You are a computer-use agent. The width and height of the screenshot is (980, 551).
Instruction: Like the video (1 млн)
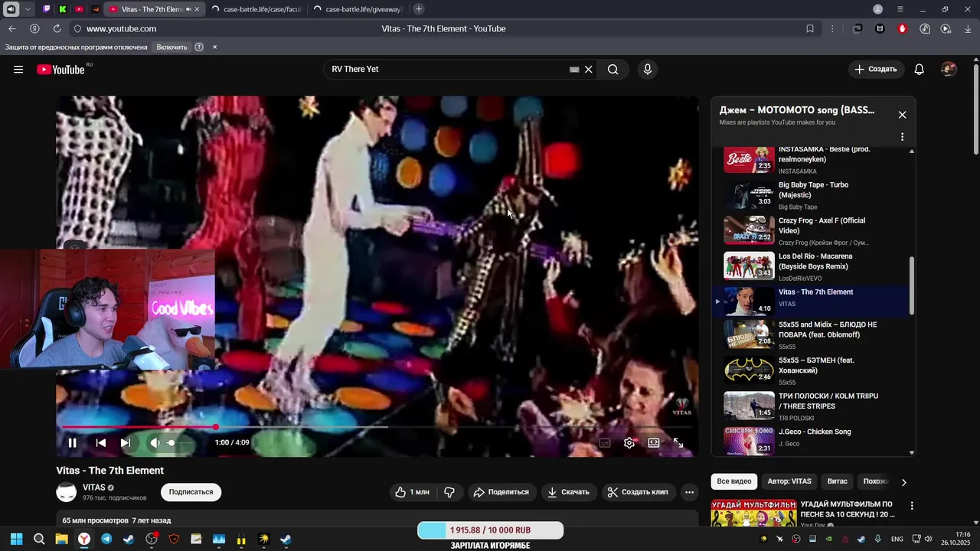pyautogui.click(x=412, y=492)
